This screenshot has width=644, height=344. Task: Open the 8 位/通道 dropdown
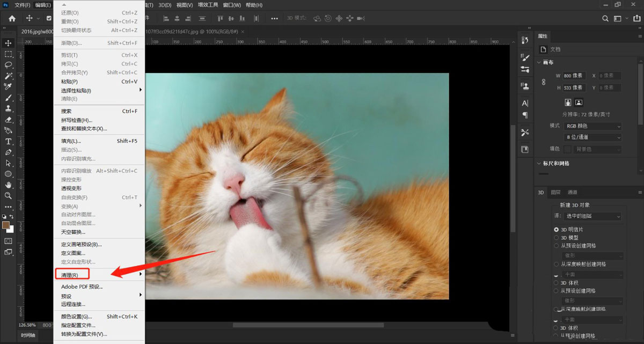(x=592, y=137)
